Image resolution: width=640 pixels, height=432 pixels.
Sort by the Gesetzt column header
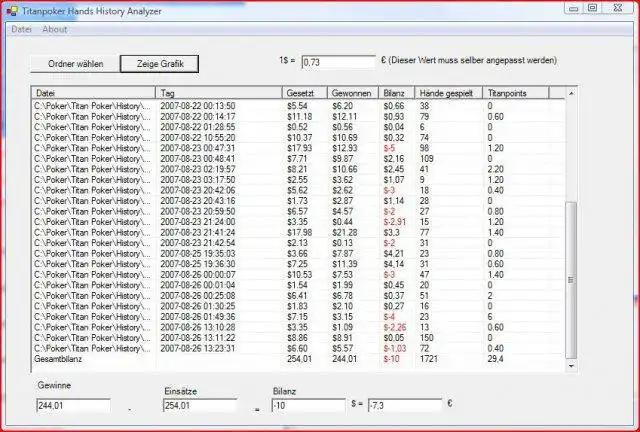[x=304, y=93]
